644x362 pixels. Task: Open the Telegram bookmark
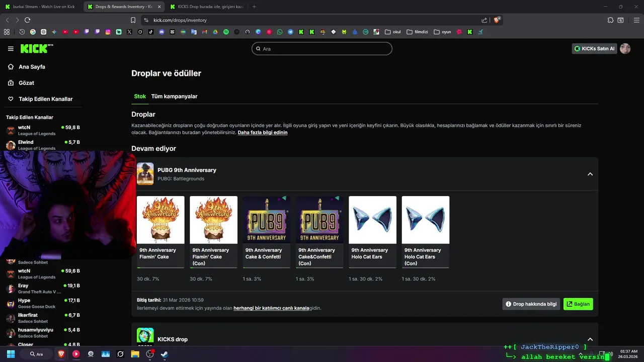pos(290,32)
